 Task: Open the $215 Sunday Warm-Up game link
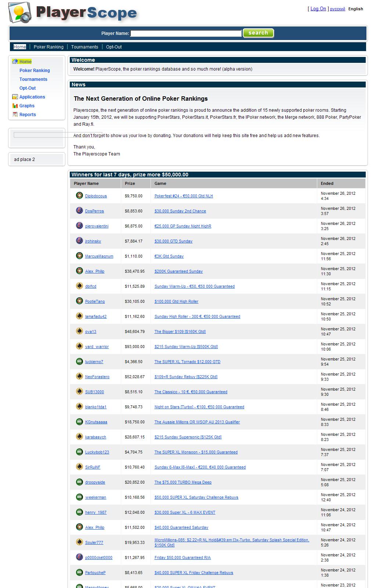click(x=186, y=347)
